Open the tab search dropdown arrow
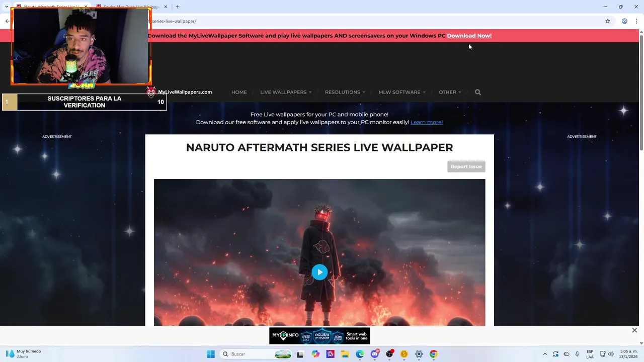Screen dimensions: 644x362 click(7, 7)
